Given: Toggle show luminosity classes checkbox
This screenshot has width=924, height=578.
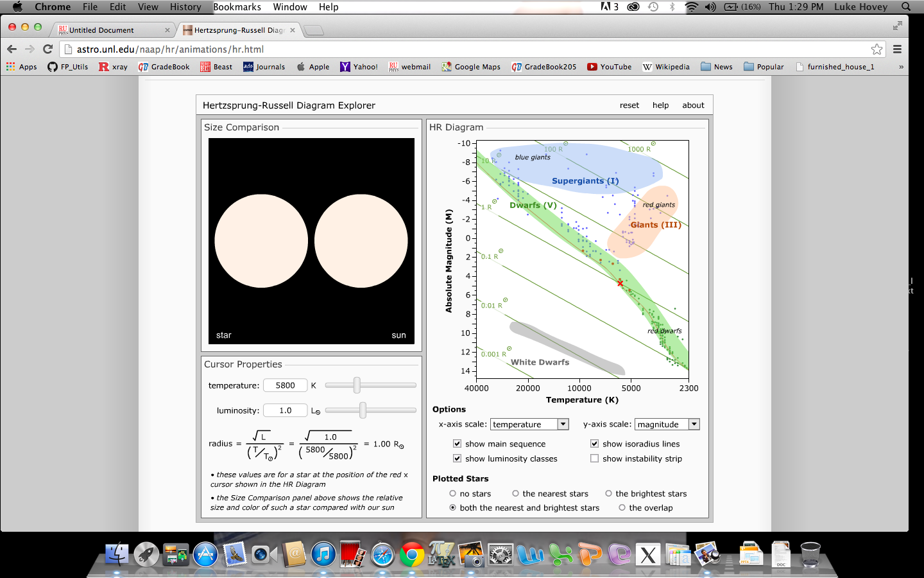Looking at the screenshot, I should click(457, 459).
